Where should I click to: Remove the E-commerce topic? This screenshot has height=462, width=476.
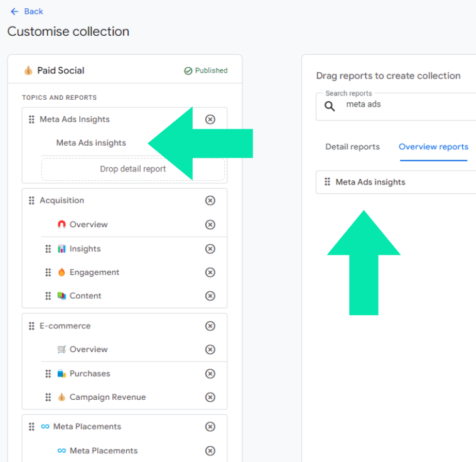(210, 326)
